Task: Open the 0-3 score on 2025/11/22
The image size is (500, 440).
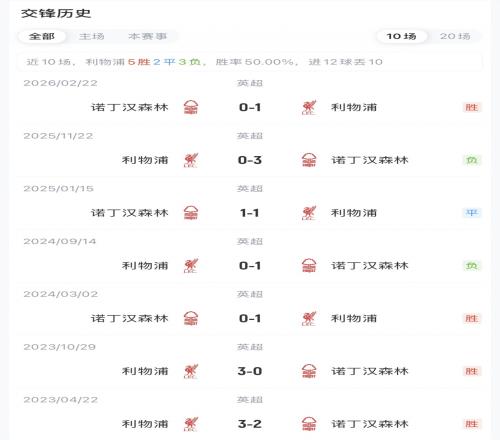Action: pos(250,160)
